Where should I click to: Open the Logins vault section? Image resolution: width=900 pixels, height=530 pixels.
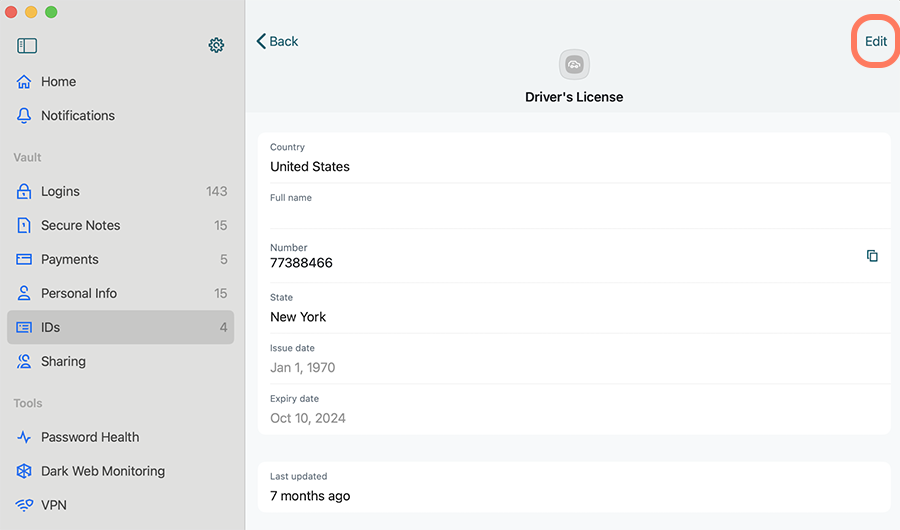pos(121,191)
